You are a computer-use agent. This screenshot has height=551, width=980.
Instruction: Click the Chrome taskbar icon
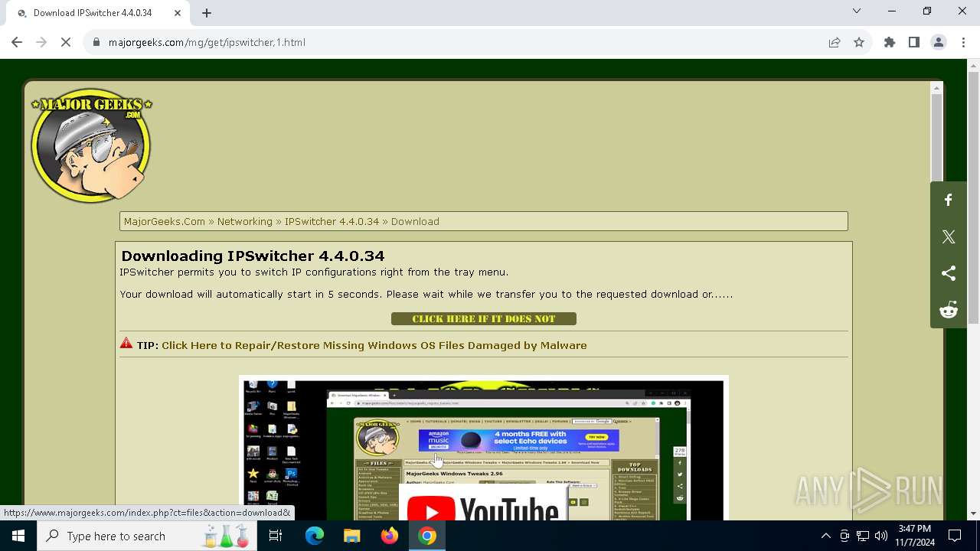(x=427, y=536)
